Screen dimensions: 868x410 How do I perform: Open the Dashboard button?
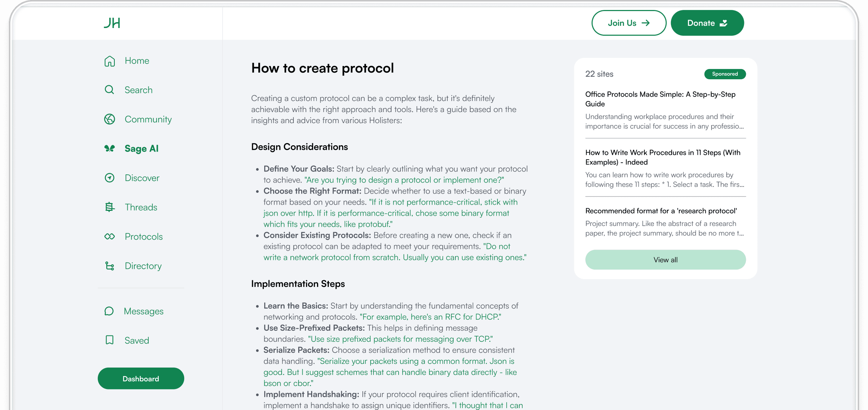pyautogui.click(x=141, y=378)
